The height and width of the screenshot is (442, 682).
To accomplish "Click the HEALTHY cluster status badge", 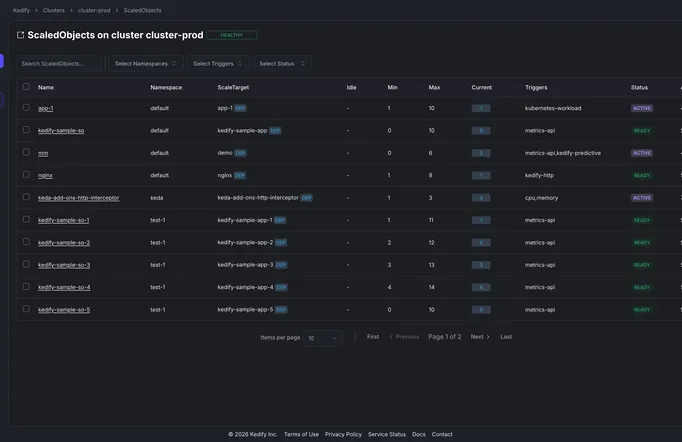I will 231,35.
